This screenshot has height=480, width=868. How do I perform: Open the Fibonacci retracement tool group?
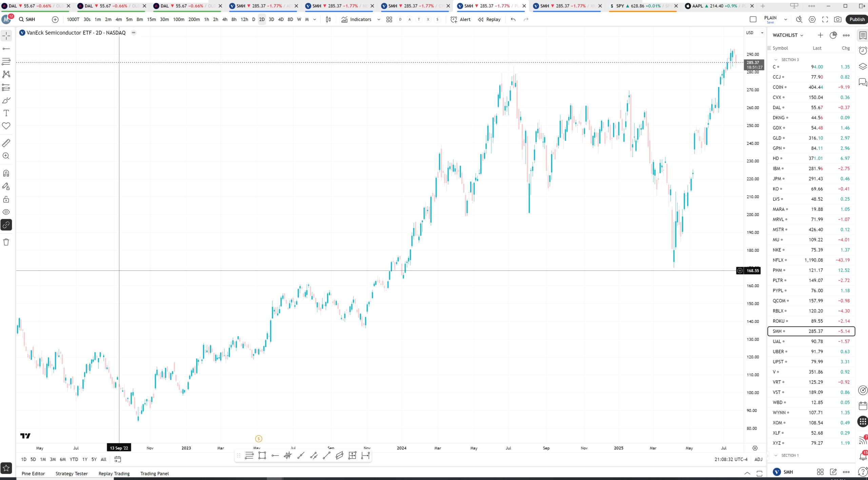pyautogui.click(x=6, y=62)
